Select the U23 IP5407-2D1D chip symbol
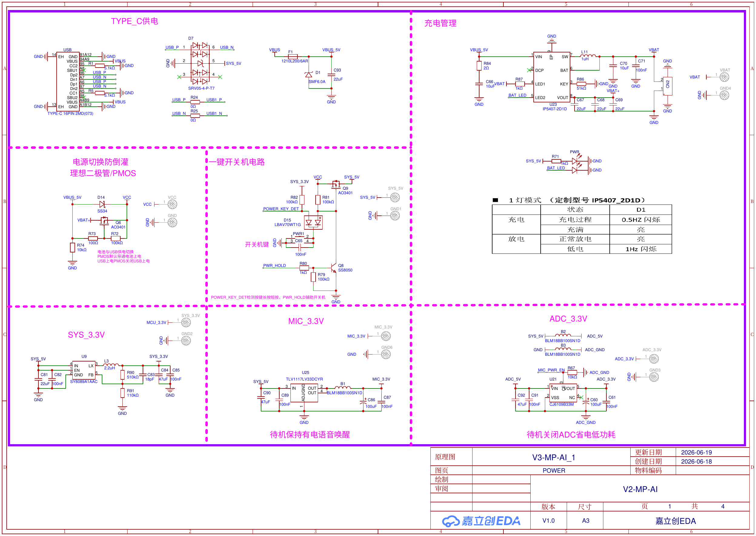The image size is (756, 536). 552,77
